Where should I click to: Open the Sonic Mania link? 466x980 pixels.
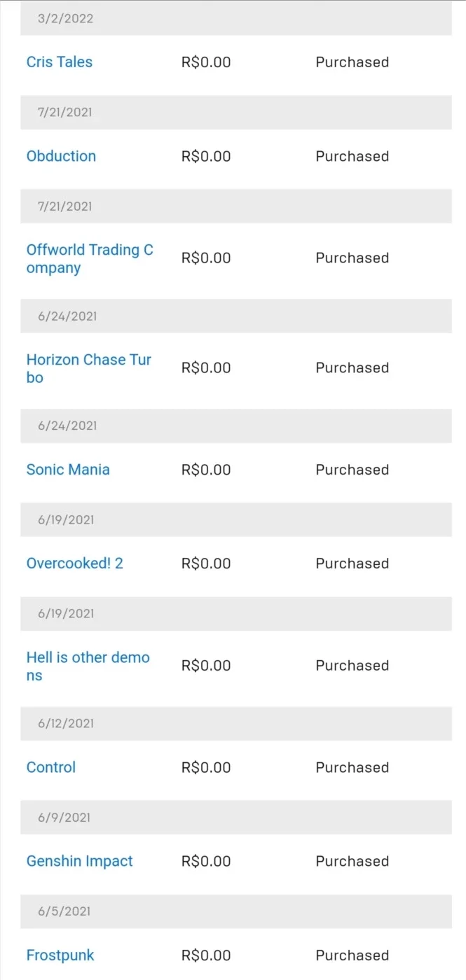click(68, 470)
